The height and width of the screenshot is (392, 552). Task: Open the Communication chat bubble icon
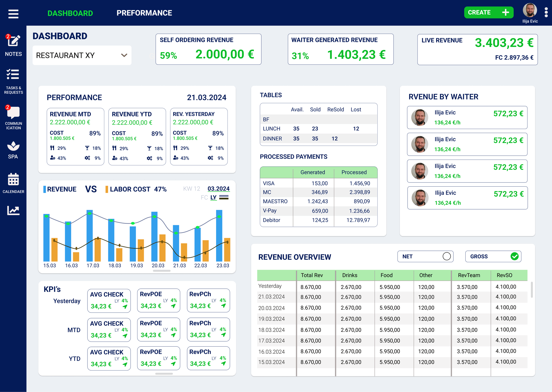tap(13, 112)
